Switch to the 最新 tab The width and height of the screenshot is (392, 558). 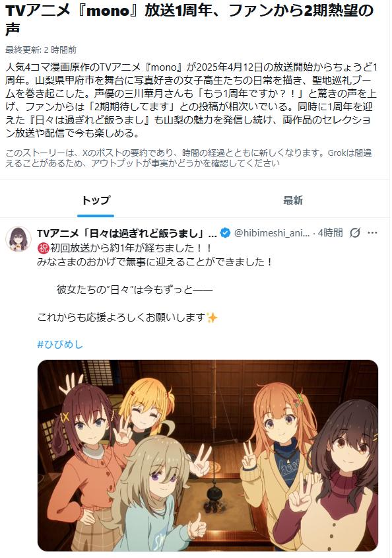293,200
